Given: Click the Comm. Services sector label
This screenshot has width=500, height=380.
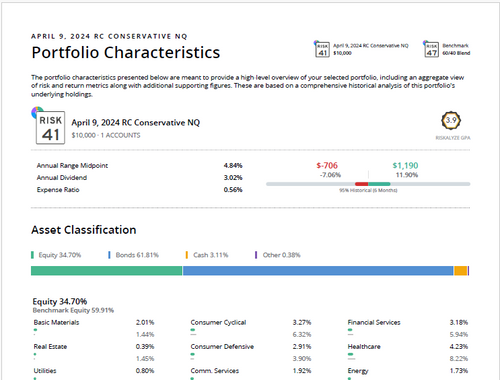Looking at the screenshot, I should point(215,371).
